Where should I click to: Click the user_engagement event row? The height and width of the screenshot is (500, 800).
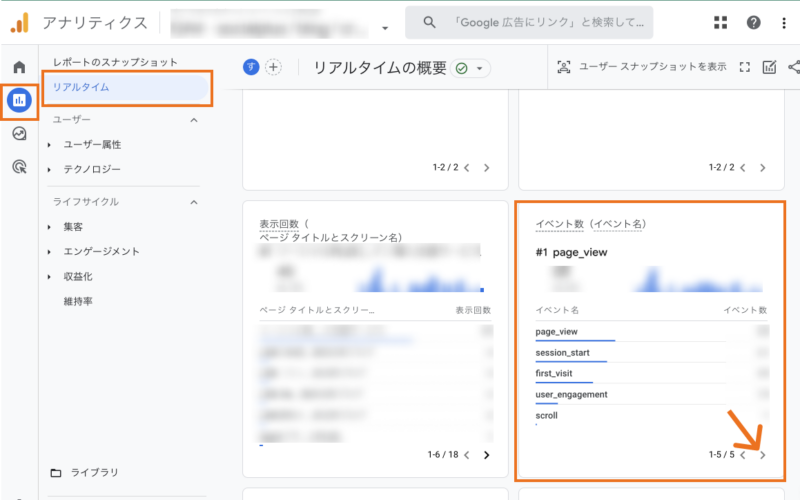pyautogui.click(x=652, y=394)
